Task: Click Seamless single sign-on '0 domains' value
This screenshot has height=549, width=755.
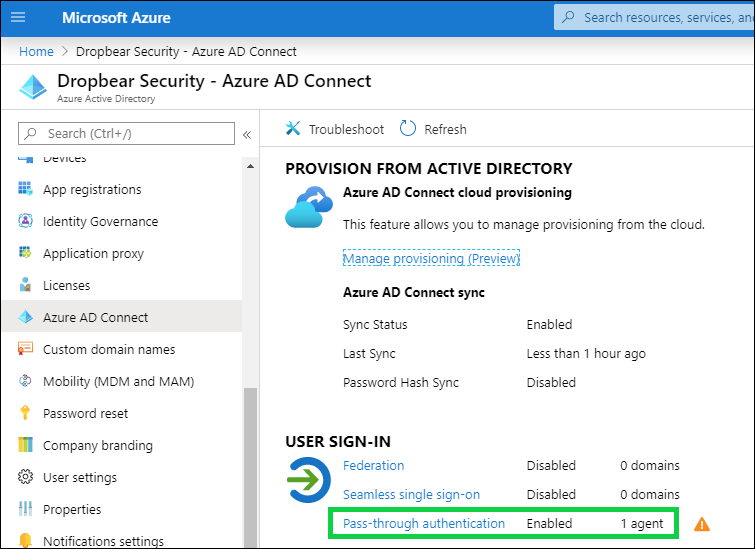Action: click(x=650, y=495)
